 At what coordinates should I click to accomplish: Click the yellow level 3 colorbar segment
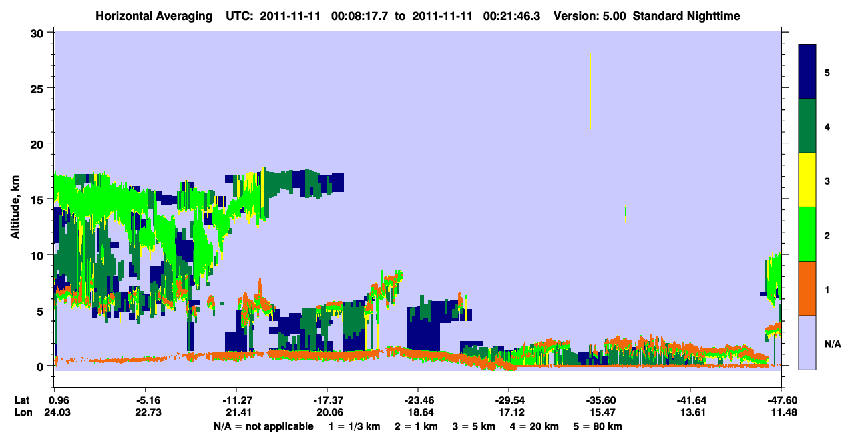[807, 180]
